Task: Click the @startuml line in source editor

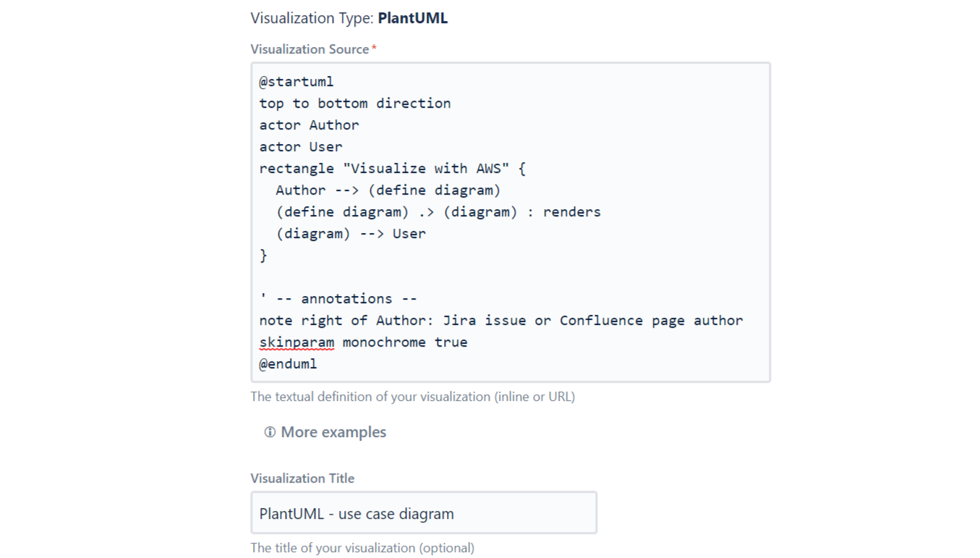Action: (297, 82)
